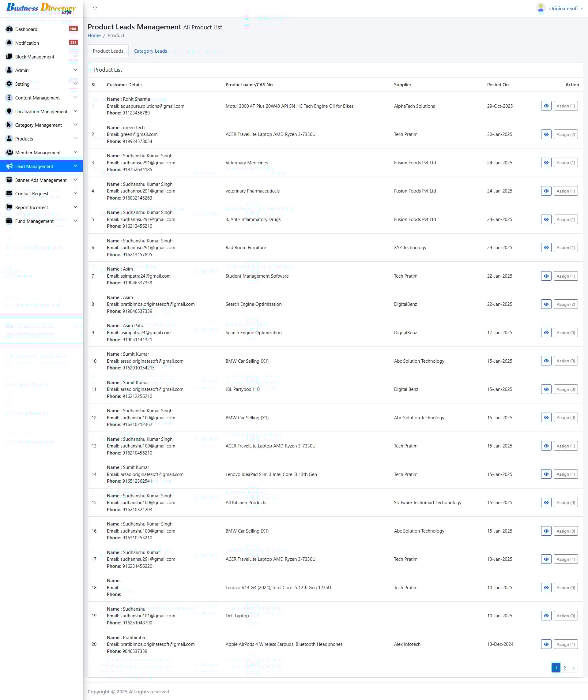Click the Member Management people icon

pyautogui.click(x=9, y=152)
